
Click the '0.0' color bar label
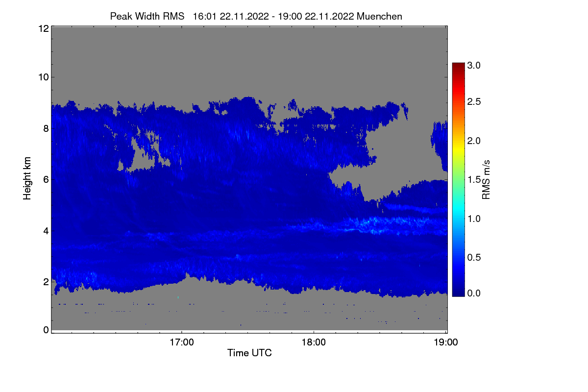tap(475, 293)
